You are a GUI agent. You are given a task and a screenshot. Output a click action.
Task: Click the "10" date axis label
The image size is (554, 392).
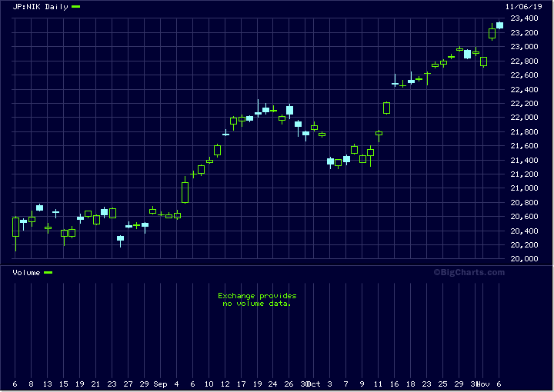(209, 384)
